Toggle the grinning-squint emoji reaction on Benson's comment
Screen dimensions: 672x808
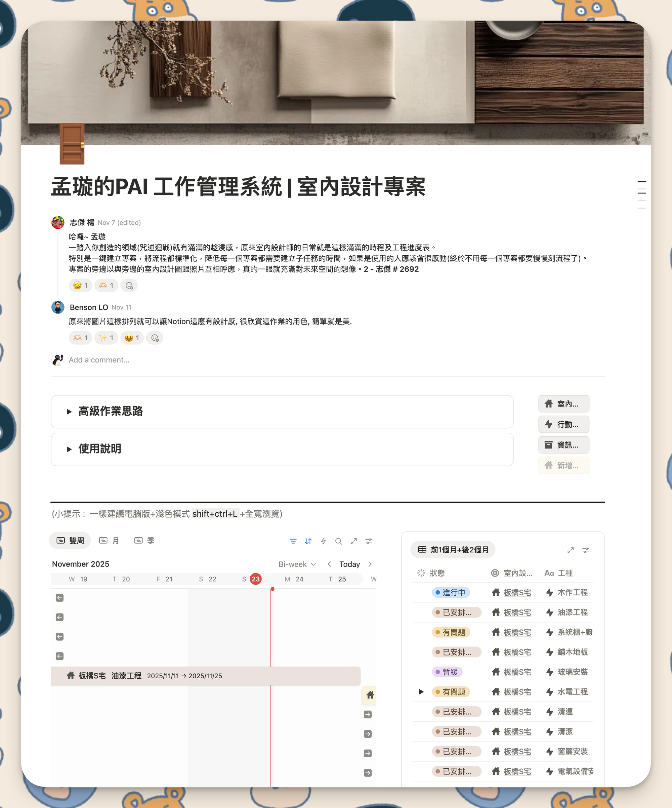(132, 338)
